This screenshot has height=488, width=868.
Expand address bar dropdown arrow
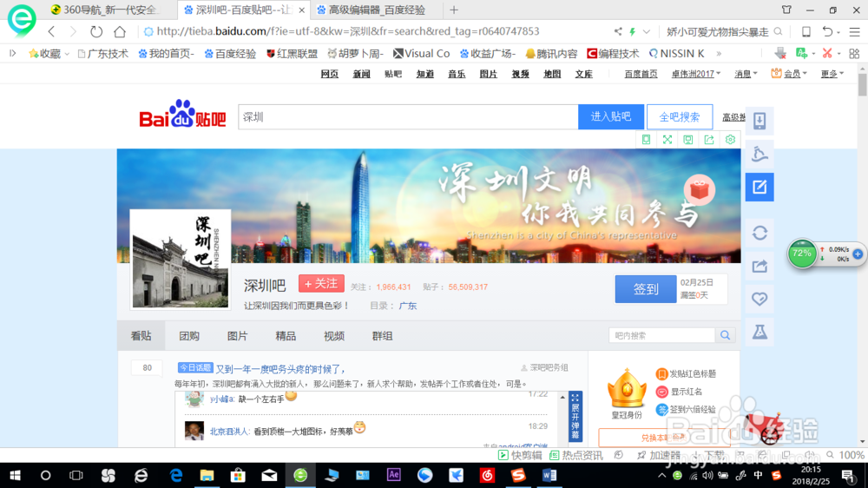647,31
